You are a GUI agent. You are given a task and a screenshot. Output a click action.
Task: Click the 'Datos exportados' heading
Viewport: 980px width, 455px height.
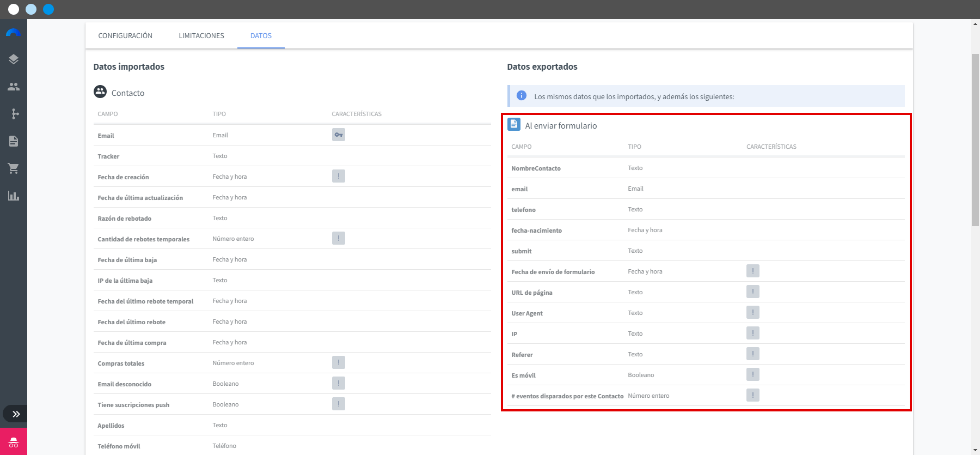542,66
